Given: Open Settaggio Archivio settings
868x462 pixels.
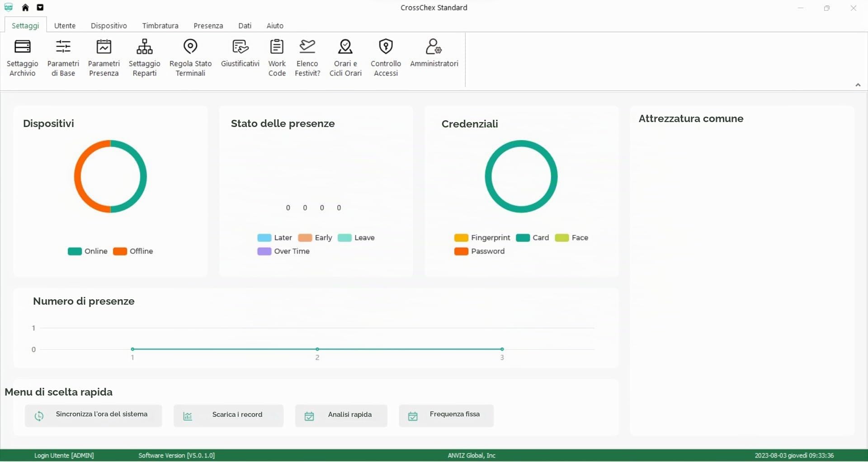Looking at the screenshot, I should tap(23, 58).
